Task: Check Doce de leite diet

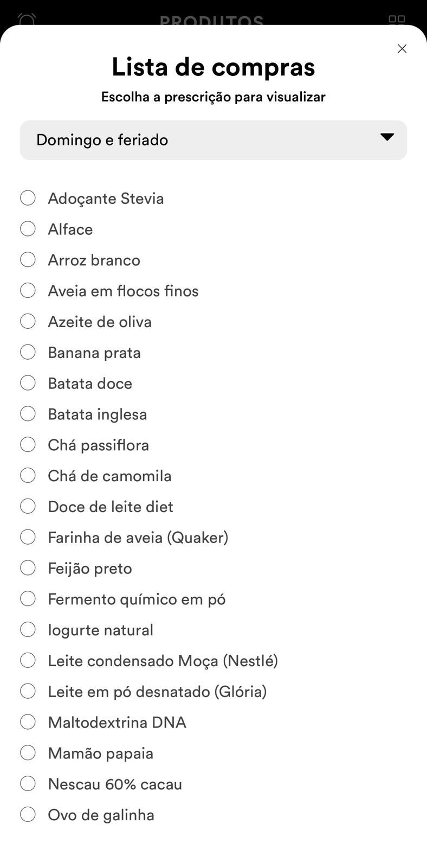Action: (x=28, y=506)
